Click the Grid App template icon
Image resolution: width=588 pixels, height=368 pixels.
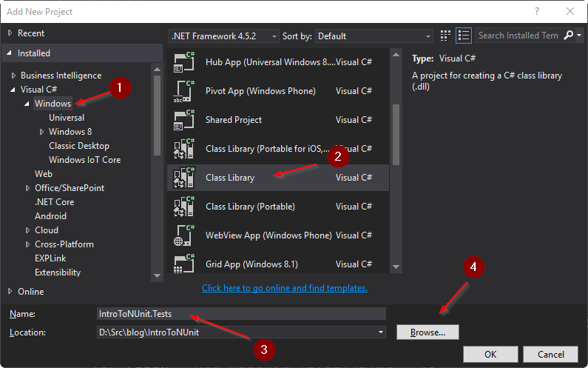[x=183, y=264]
